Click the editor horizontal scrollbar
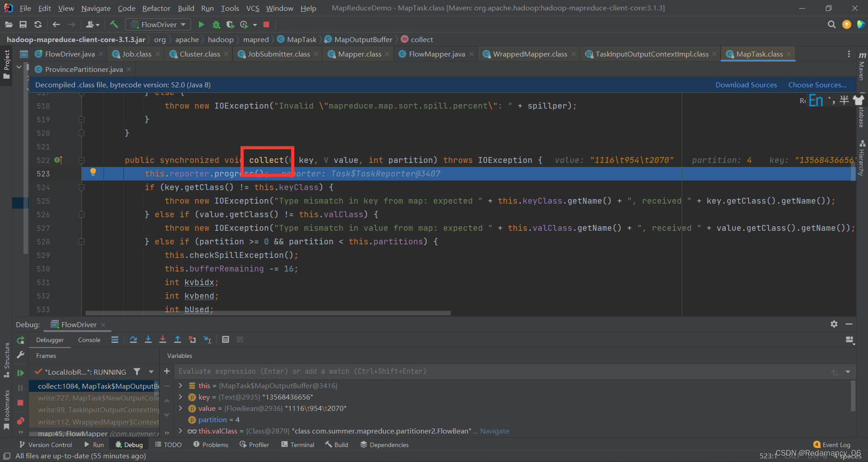Viewport: 868px width, 462px height. [268, 313]
